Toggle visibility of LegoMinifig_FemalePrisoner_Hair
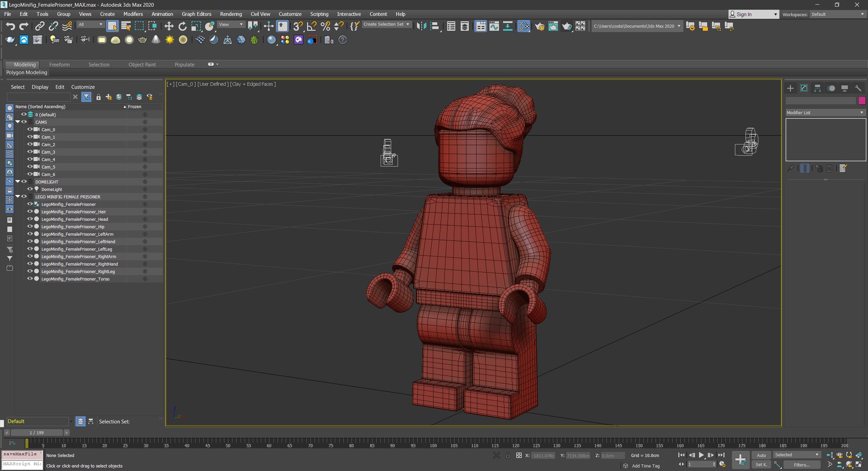 30,212
